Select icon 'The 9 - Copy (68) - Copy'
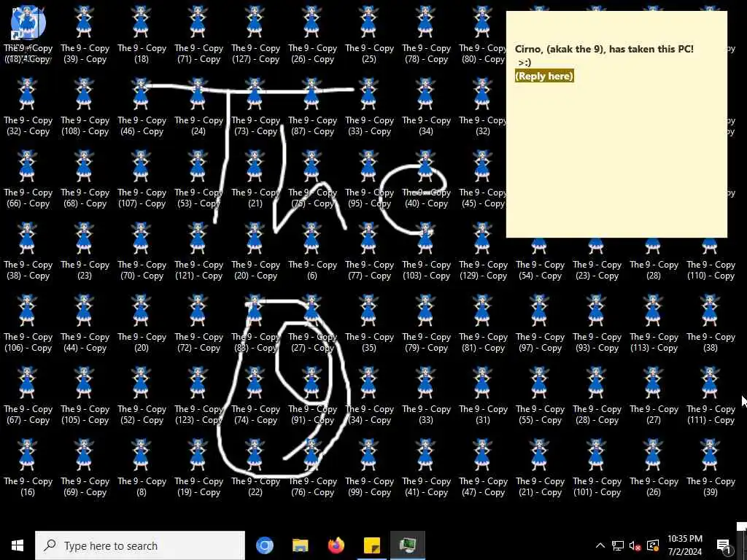Viewport: 747px width, 560px height. (x=85, y=179)
